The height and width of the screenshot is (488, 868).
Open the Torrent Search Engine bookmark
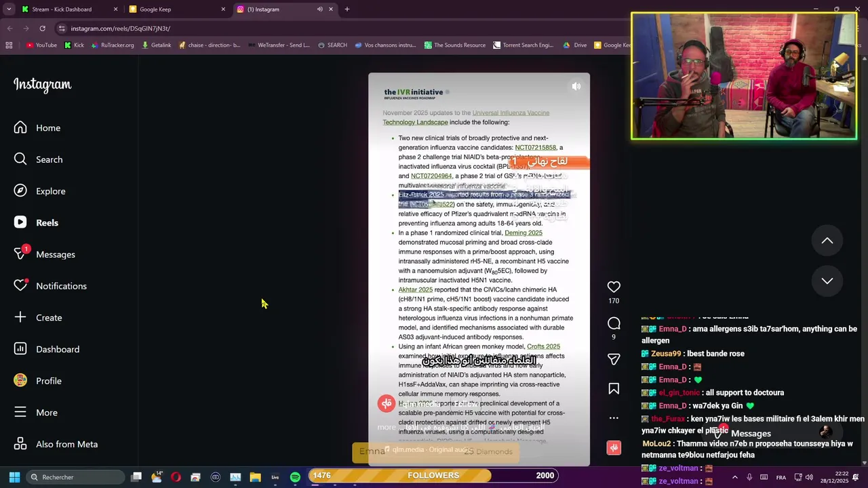(523, 45)
